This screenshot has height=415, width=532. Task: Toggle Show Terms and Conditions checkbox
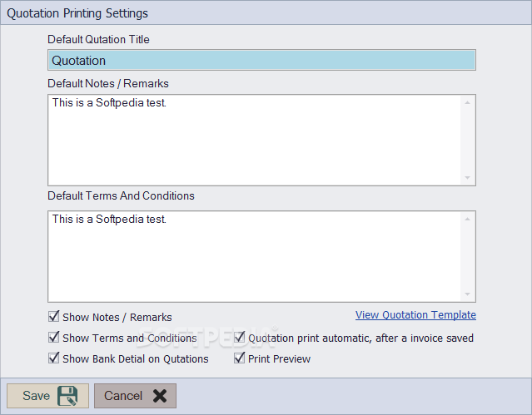(53, 338)
